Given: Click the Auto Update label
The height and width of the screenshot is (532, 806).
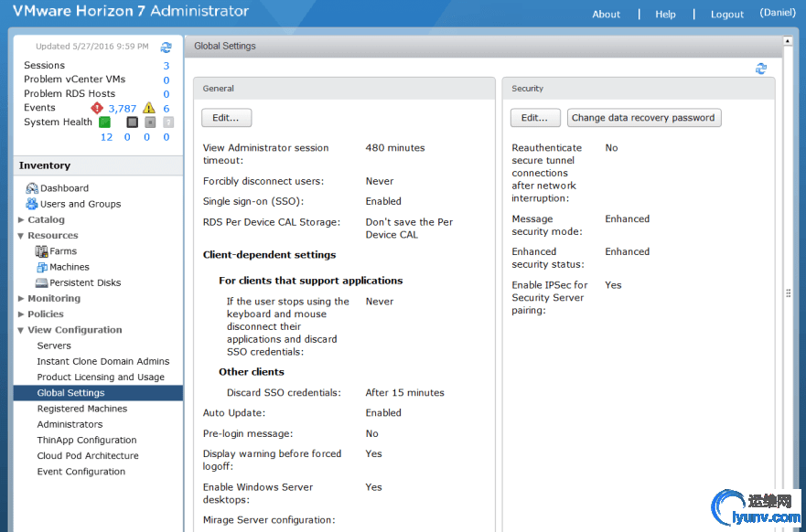Looking at the screenshot, I should coord(234,413).
